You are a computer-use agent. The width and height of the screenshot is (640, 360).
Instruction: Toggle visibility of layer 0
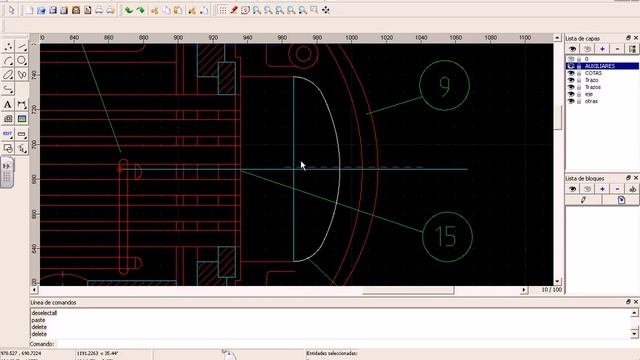(x=571, y=59)
